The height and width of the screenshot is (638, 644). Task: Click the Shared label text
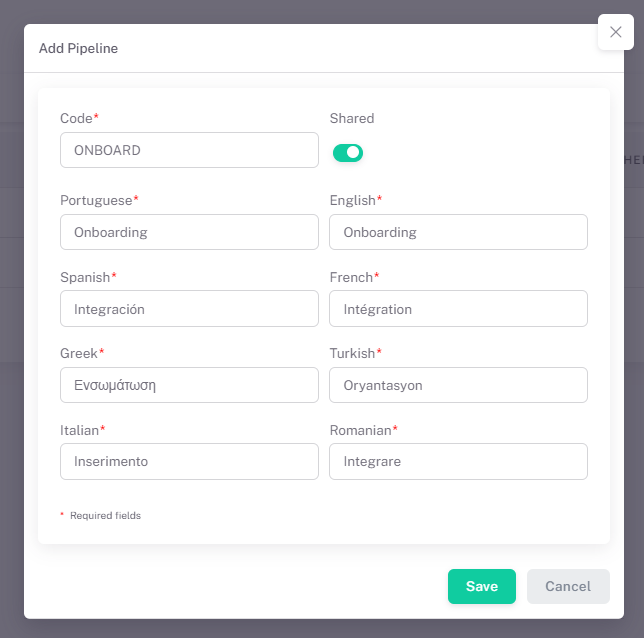(x=352, y=119)
